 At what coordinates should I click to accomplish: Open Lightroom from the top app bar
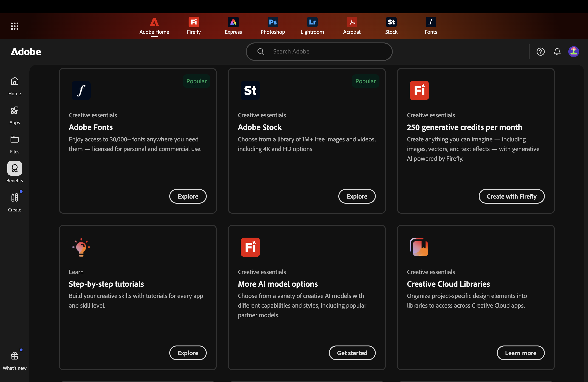(x=312, y=26)
